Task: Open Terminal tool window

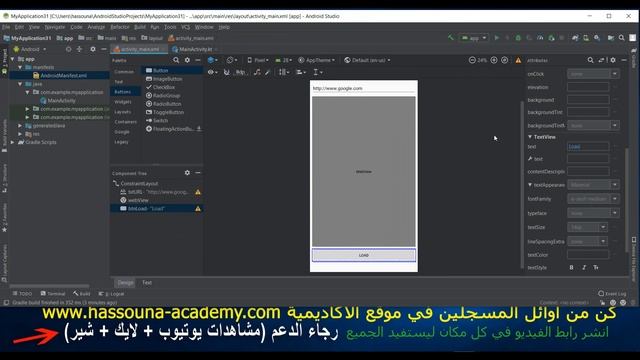Action: pyautogui.click(x=53, y=293)
